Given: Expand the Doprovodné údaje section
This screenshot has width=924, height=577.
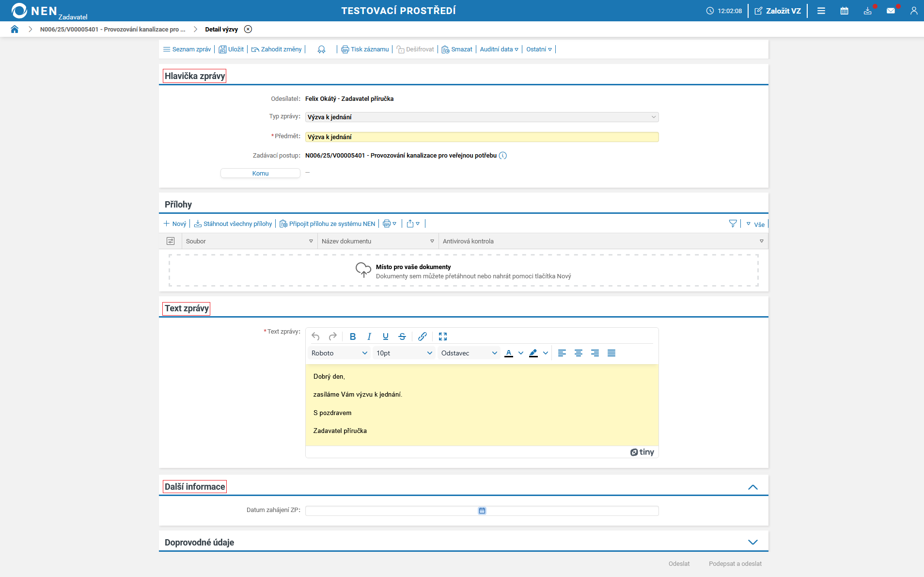Looking at the screenshot, I should (753, 542).
